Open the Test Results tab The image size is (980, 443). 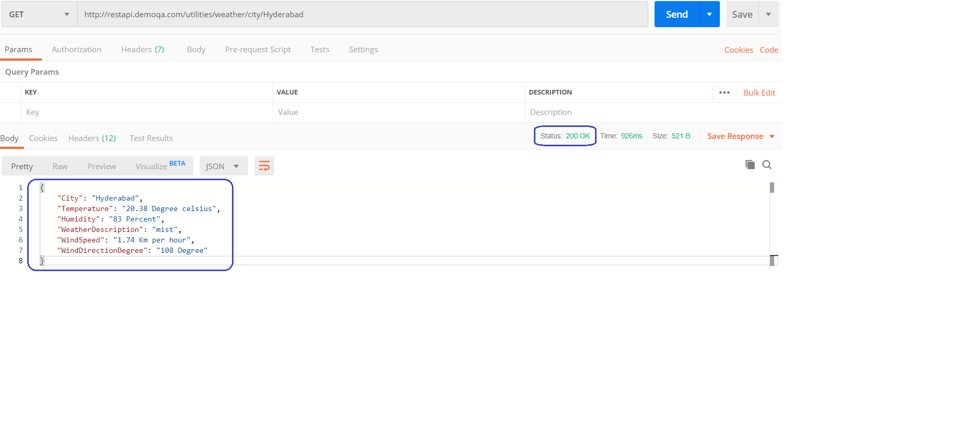tap(151, 138)
